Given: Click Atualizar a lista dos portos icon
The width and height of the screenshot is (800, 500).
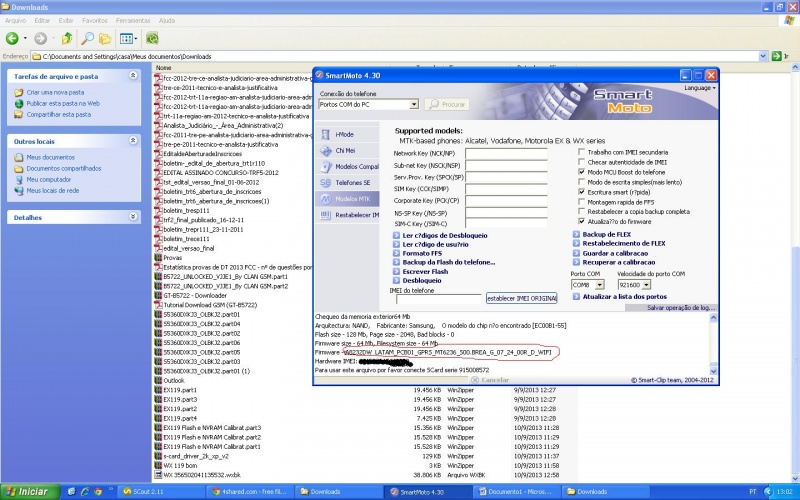Looking at the screenshot, I should pos(576,296).
